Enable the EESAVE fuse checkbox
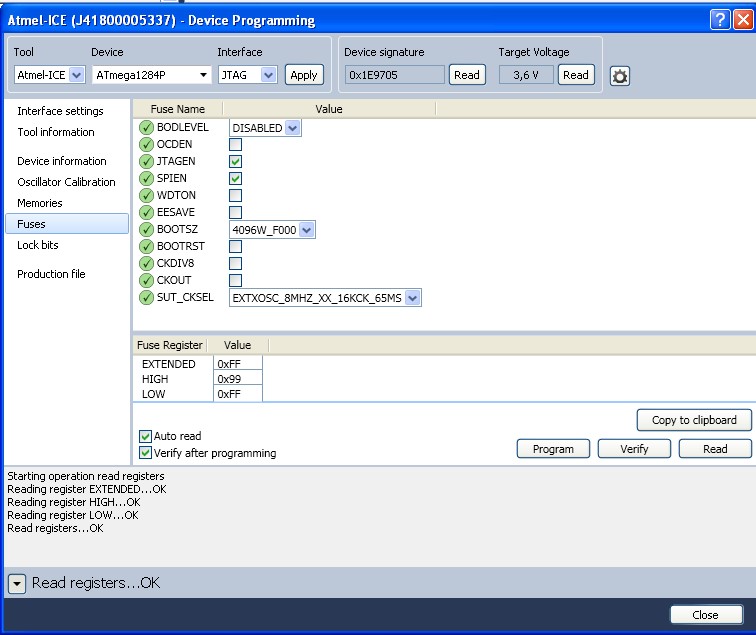756x635 pixels. 235,213
